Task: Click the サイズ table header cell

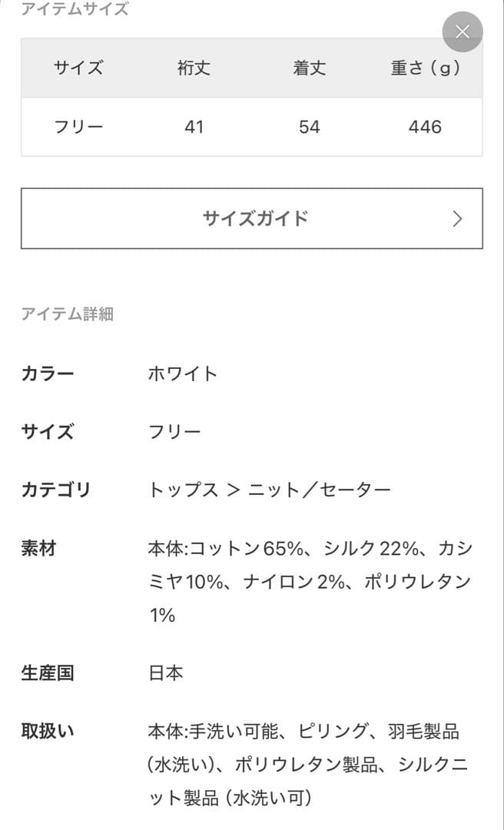Action: coord(79,68)
